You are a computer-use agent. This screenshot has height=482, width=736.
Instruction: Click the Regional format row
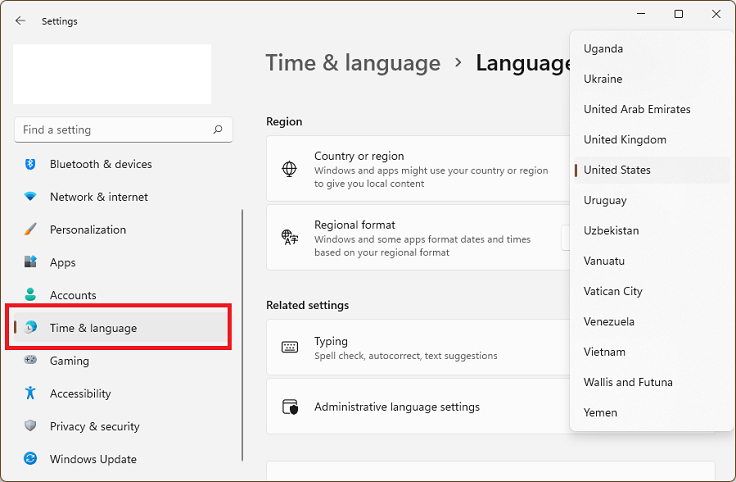[x=419, y=237]
